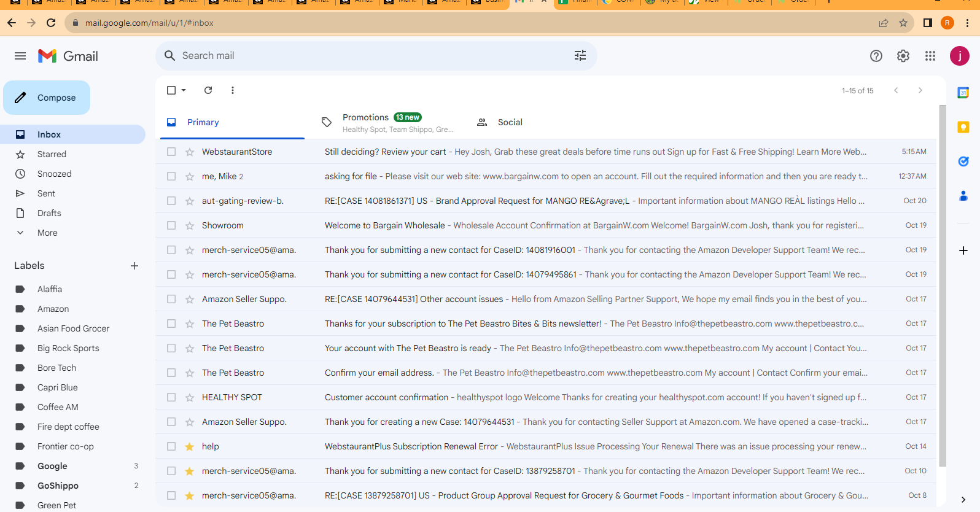980x512 pixels.
Task: Compose a new email
Action: (x=47, y=98)
